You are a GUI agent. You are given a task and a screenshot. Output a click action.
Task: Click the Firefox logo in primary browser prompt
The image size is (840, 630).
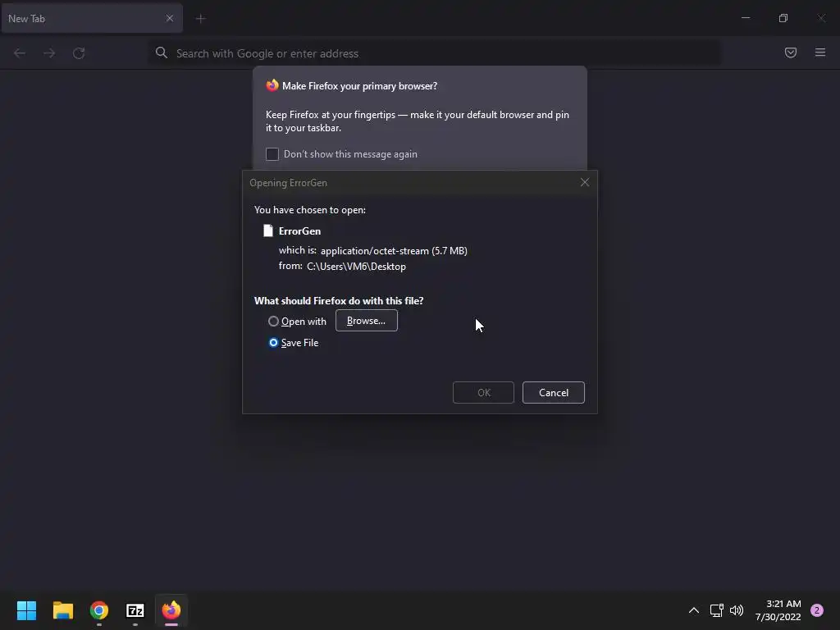272,85
